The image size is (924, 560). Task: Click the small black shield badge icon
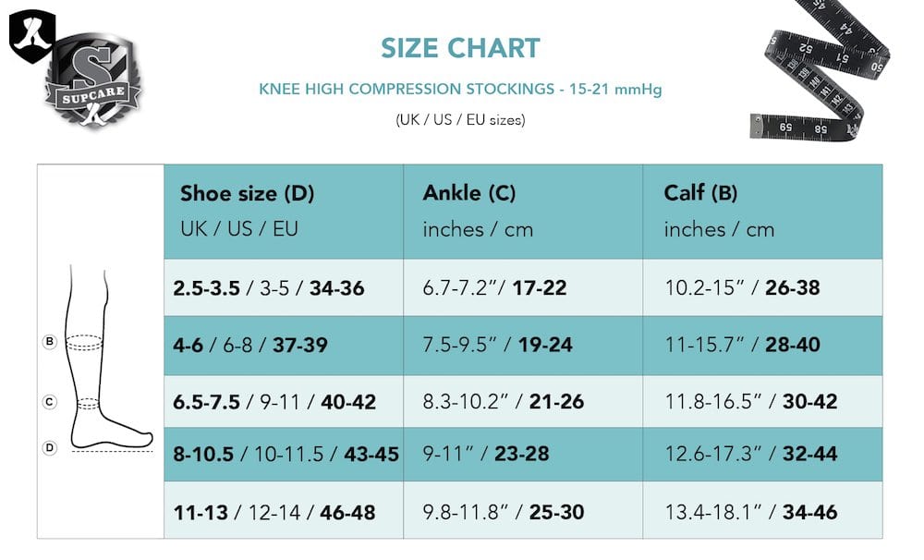[31, 36]
